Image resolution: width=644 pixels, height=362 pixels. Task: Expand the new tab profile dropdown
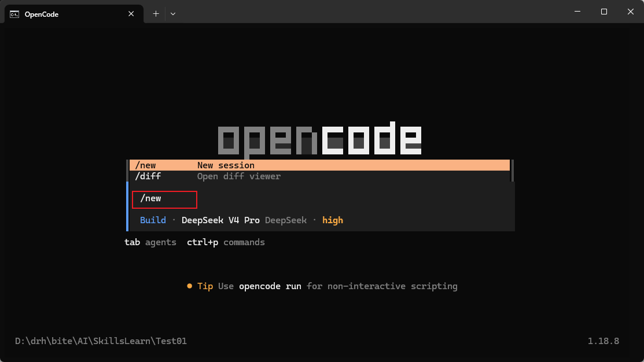(173, 14)
